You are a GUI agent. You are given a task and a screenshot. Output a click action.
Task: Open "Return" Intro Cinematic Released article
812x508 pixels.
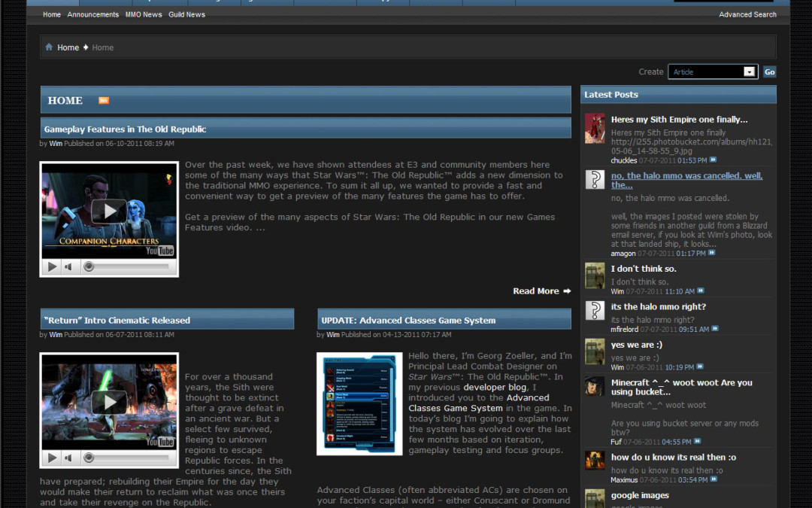(117, 321)
